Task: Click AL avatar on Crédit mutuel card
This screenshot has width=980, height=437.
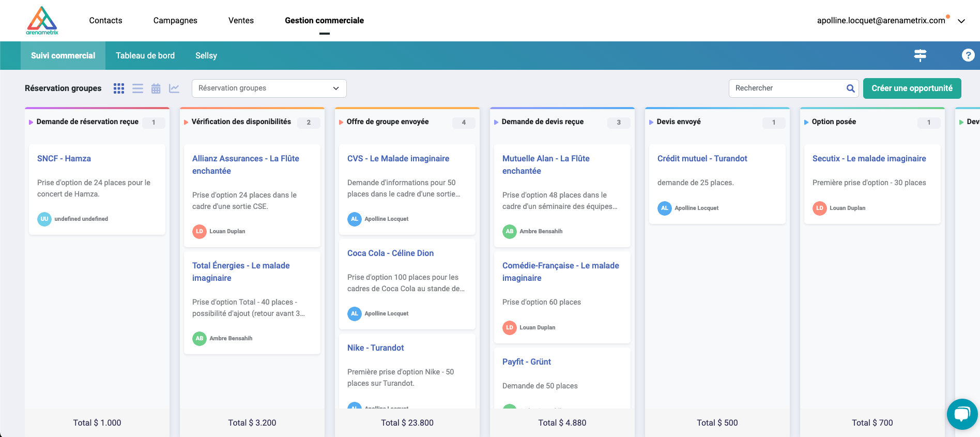Action: 665,208
